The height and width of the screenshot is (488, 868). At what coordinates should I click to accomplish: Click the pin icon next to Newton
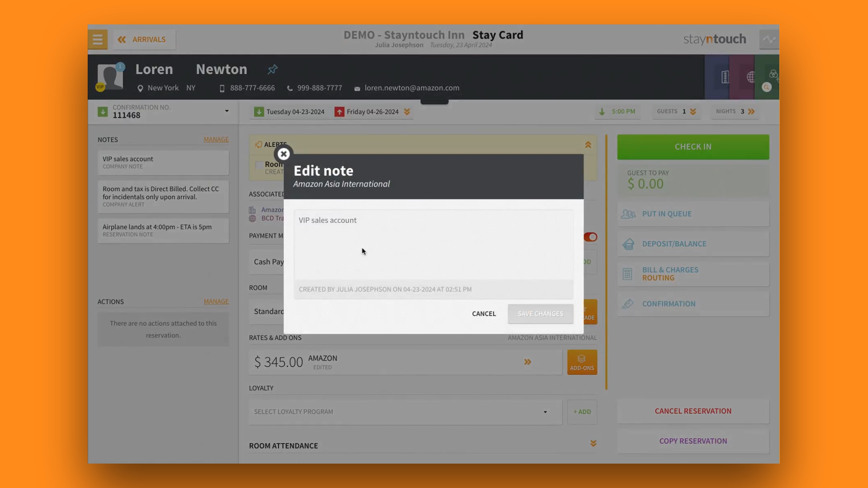click(272, 70)
